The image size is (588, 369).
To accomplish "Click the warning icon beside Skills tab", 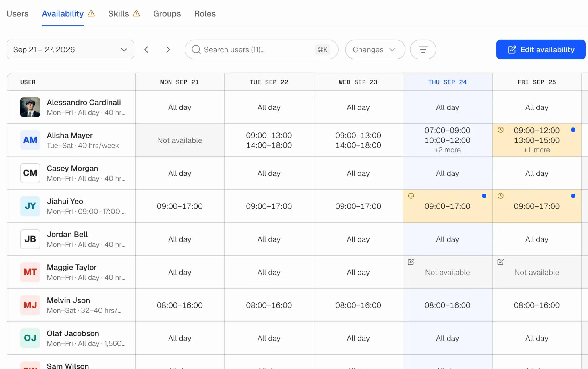I will [x=136, y=13].
